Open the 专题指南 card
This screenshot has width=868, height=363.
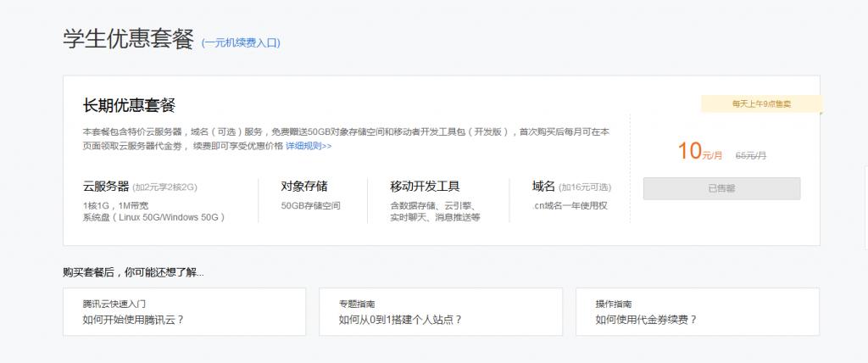click(x=441, y=311)
